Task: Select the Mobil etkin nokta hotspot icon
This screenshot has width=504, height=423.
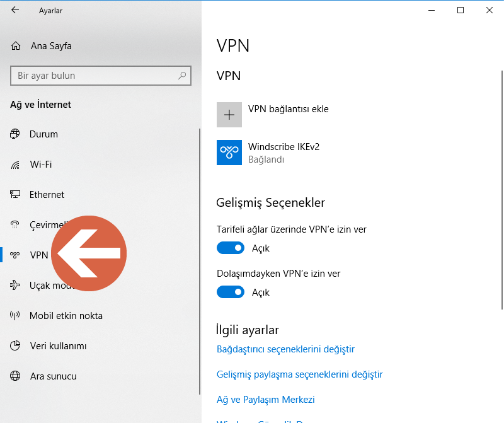Action: click(x=14, y=315)
